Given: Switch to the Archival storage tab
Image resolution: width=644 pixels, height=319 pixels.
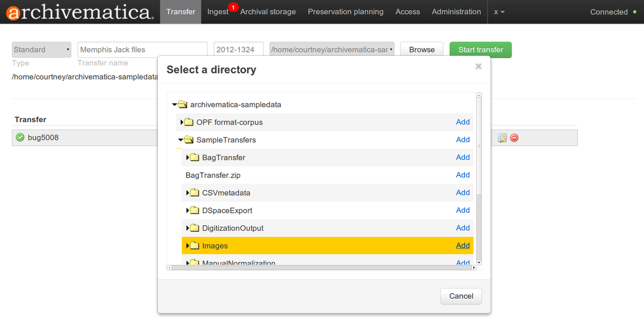Looking at the screenshot, I should [x=268, y=12].
